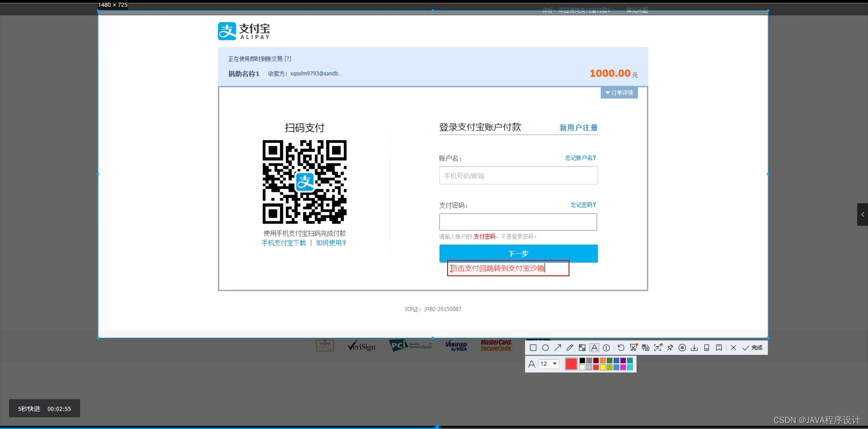Start screen recording from the toolbar
Viewport: 868px width, 429px height.
682,348
